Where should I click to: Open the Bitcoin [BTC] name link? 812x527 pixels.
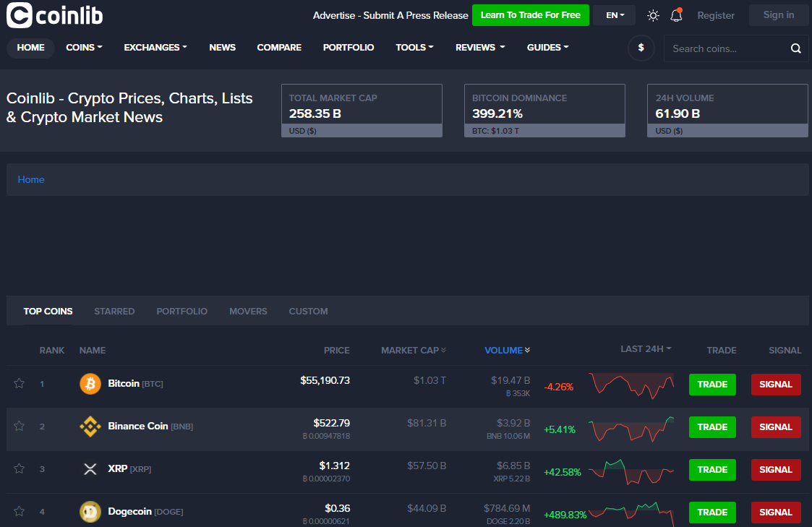(135, 384)
